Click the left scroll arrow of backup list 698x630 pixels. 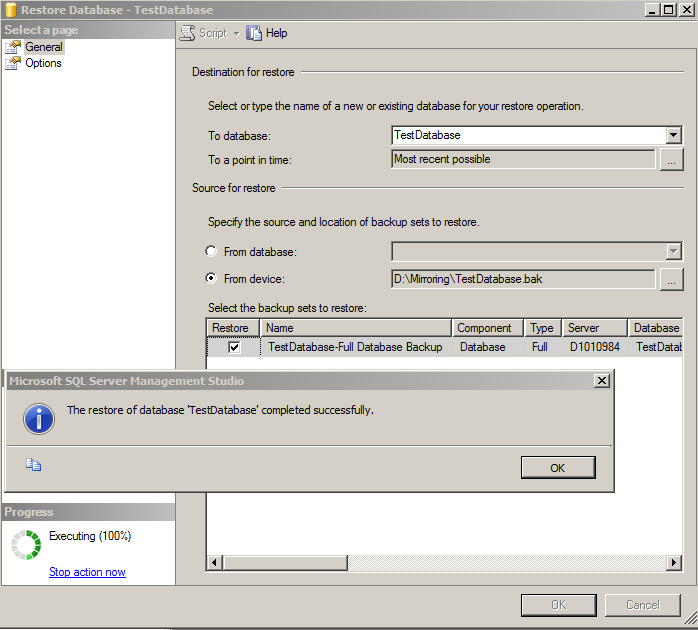[x=214, y=562]
